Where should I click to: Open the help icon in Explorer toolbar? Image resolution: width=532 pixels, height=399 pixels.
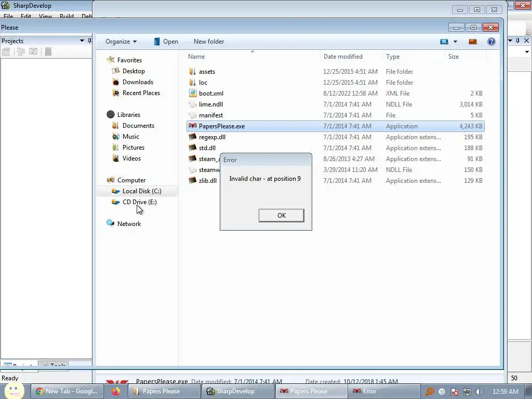coord(491,42)
